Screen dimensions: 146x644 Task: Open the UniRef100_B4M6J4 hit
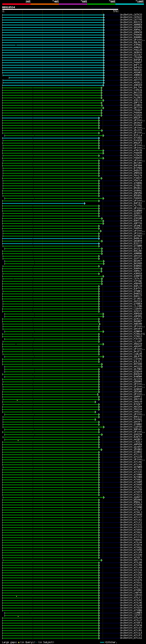pos(131,238)
